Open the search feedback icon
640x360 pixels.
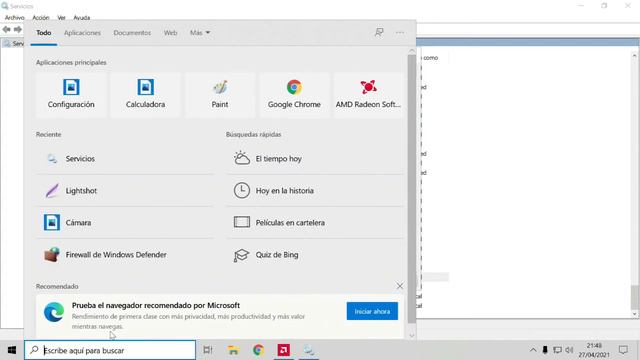(x=379, y=32)
